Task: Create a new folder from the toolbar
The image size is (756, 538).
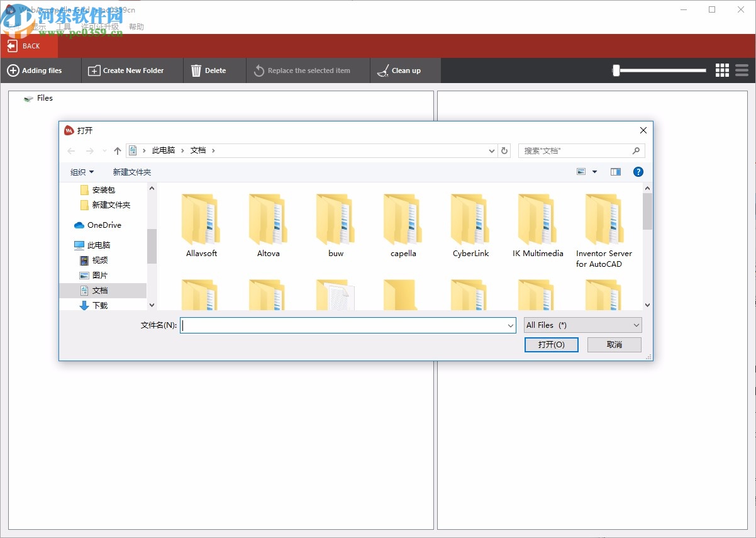Action: pyautogui.click(x=132, y=70)
